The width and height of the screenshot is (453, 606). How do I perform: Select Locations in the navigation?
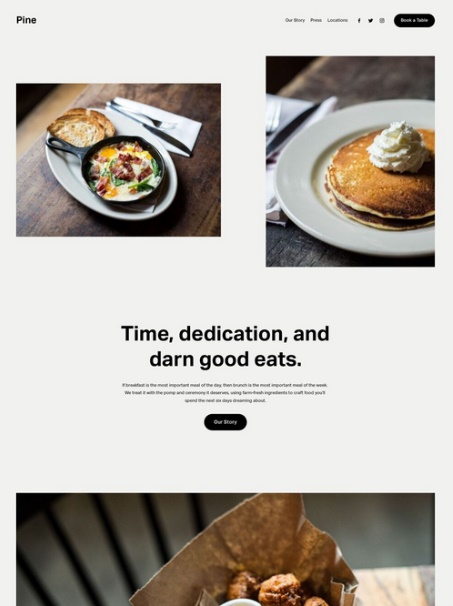tap(337, 20)
